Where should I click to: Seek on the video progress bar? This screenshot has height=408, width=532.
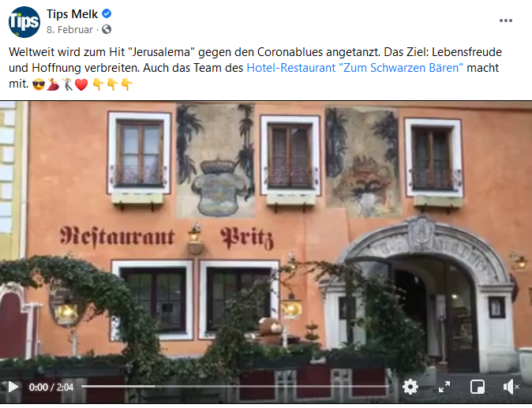234,386
